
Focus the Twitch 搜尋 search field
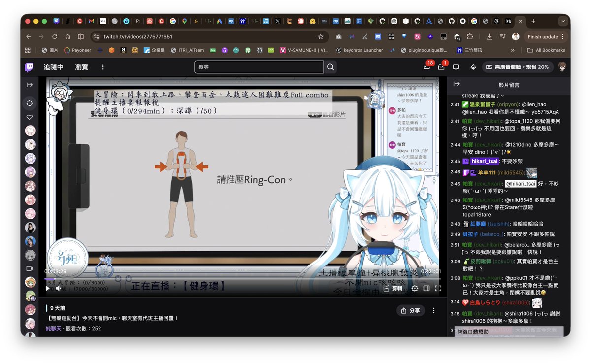[x=259, y=67]
